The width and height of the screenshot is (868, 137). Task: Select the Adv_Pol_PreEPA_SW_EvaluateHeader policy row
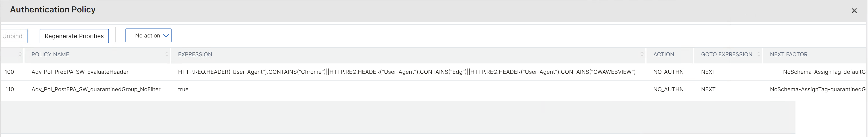pyautogui.click(x=434, y=72)
